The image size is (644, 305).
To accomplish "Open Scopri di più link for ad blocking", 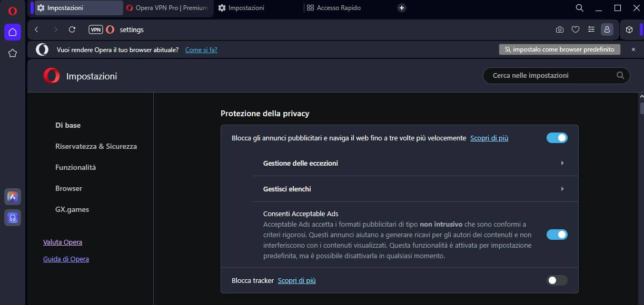I will (489, 138).
